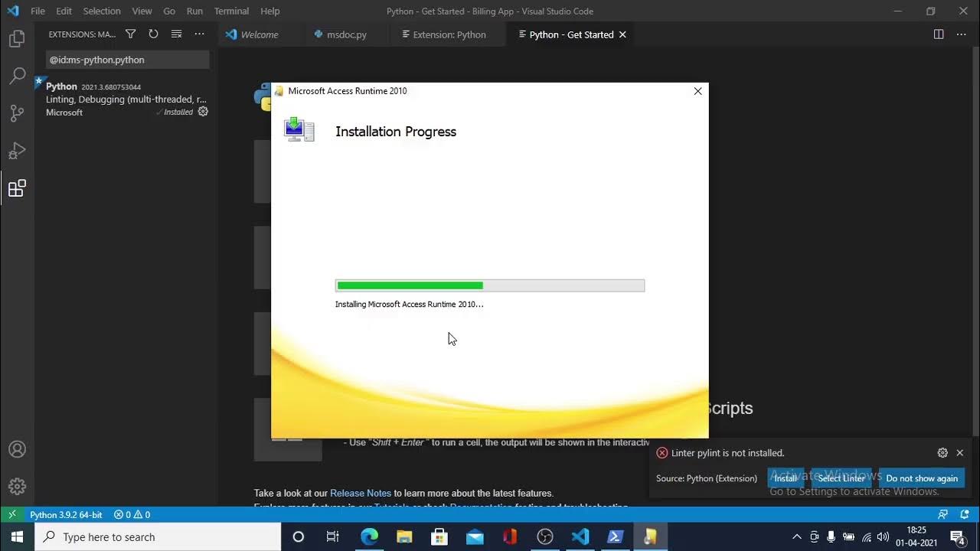Open editor more actions ellipsis
This screenshot has height=551, width=980.
point(962,34)
